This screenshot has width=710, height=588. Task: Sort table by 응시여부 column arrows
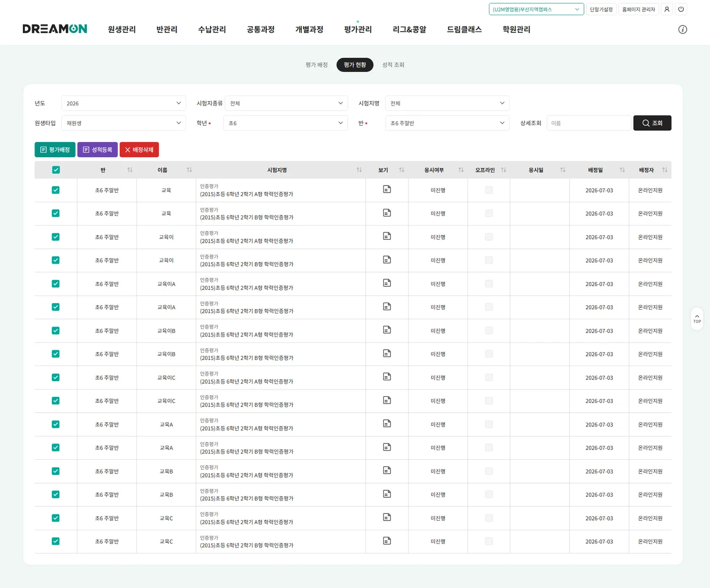click(461, 170)
